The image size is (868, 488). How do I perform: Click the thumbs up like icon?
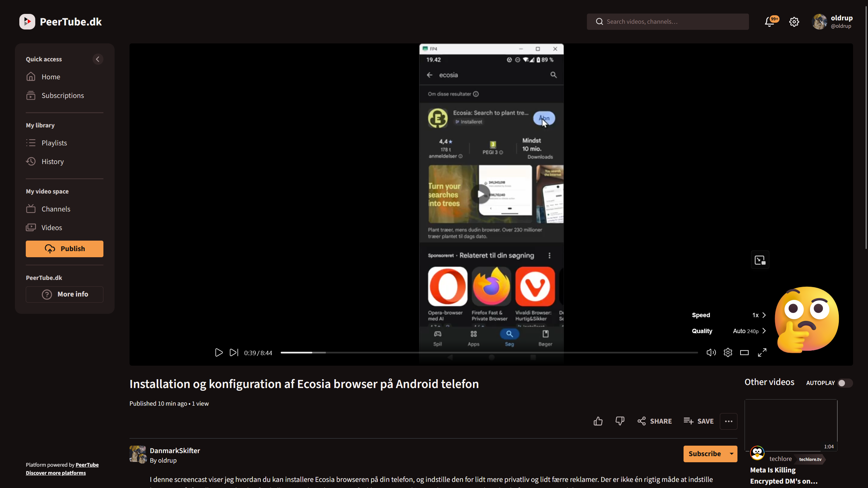[598, 421]
